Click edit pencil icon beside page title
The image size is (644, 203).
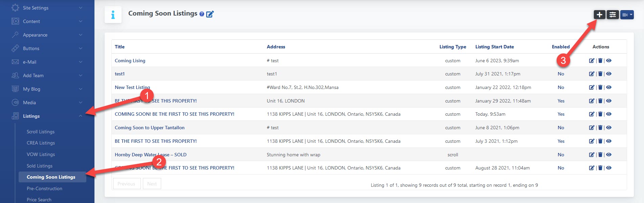click(x=210, y=14)
